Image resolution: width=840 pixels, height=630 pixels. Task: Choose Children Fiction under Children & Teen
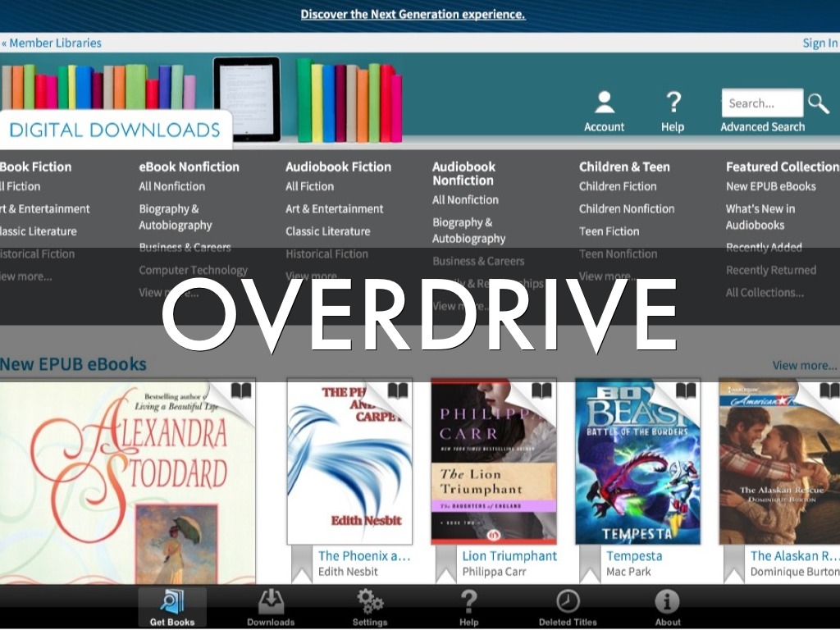(618, 186)
